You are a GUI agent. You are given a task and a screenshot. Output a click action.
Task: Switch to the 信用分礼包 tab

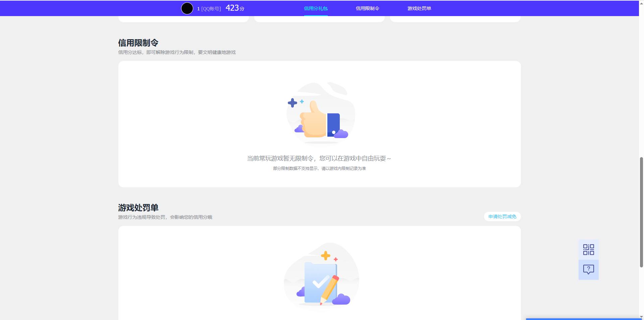(316, 8)
